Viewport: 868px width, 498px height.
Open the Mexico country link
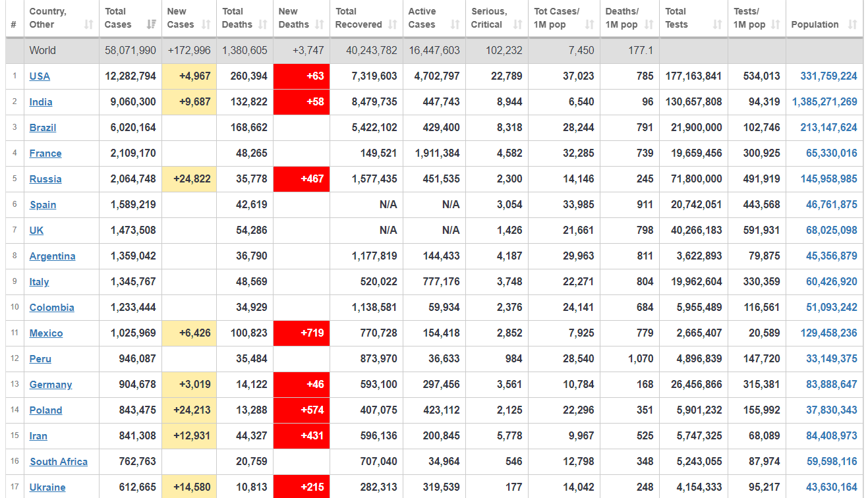click(46, 333)
